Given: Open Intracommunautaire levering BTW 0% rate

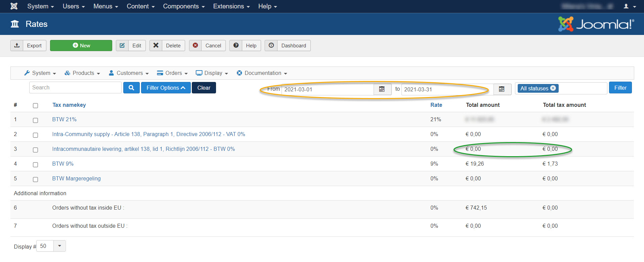Looking at the screenshot, I should click(143, 149).
